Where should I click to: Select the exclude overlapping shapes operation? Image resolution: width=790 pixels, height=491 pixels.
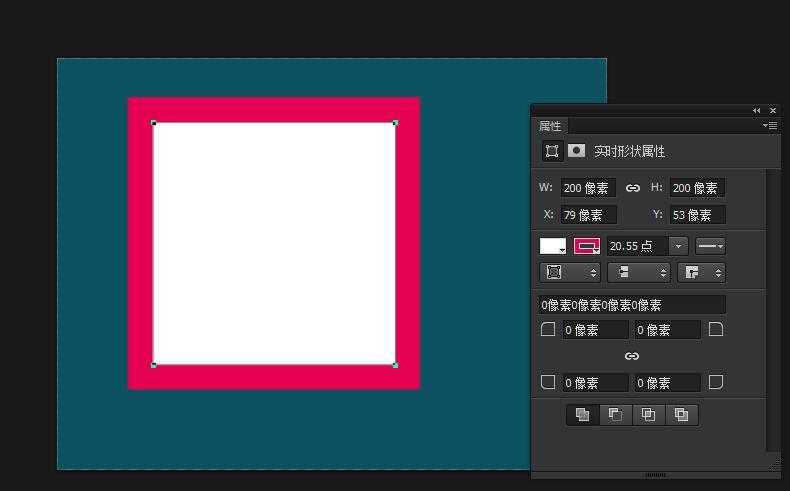pyautogui.click(x=681, y=415)
